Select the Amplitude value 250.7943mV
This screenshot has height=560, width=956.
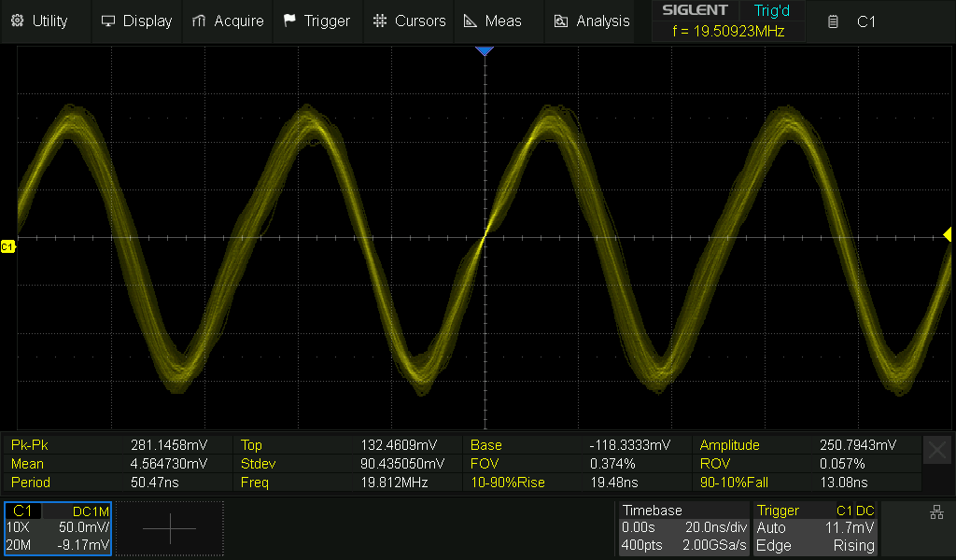[x=858, y=445]
